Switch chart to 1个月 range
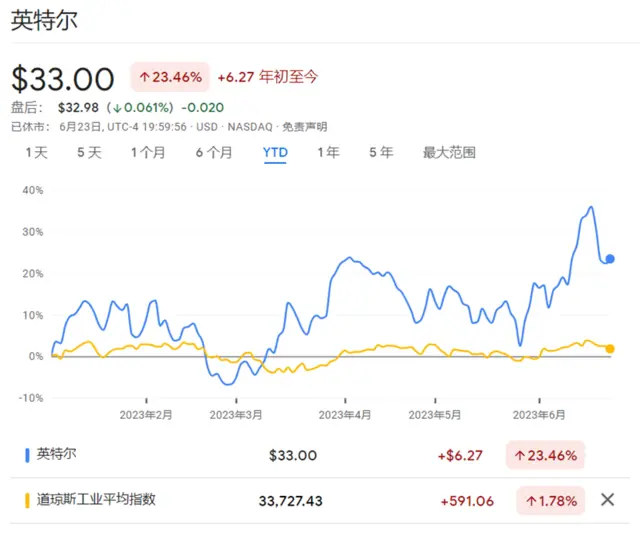This screenshot has width=640, height=533. coord(148,153)
